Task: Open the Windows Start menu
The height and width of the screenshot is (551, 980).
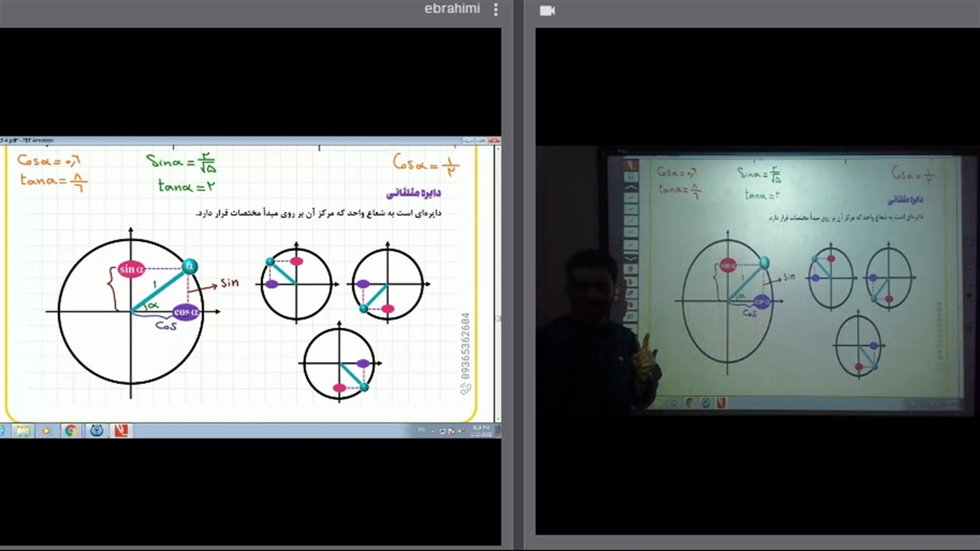Action: 2,431
